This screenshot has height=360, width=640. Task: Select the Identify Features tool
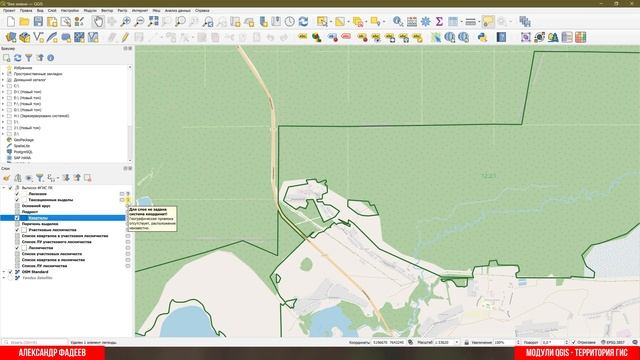(398, 22)
